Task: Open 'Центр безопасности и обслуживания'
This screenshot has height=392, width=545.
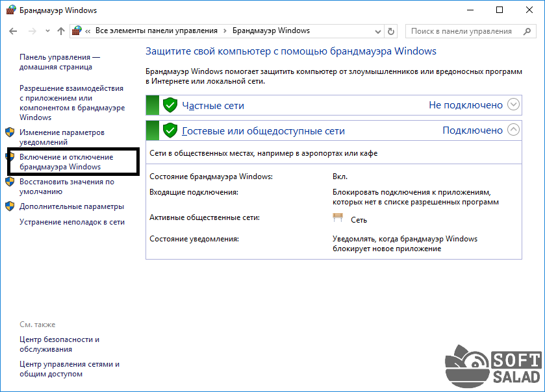Action: (x=59, y=345)
